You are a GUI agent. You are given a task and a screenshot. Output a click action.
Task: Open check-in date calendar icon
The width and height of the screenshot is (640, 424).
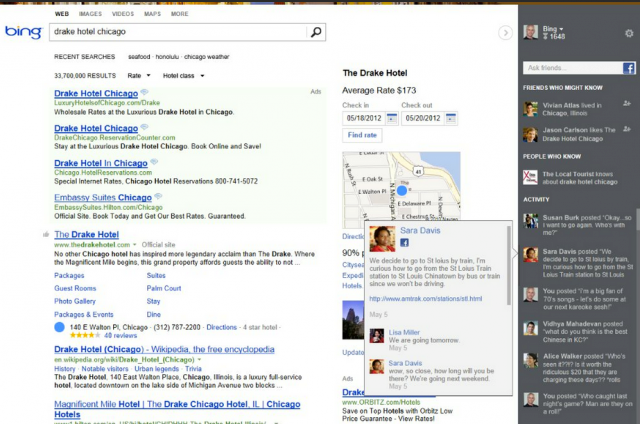pyautogui.click(x=391, y=118)
